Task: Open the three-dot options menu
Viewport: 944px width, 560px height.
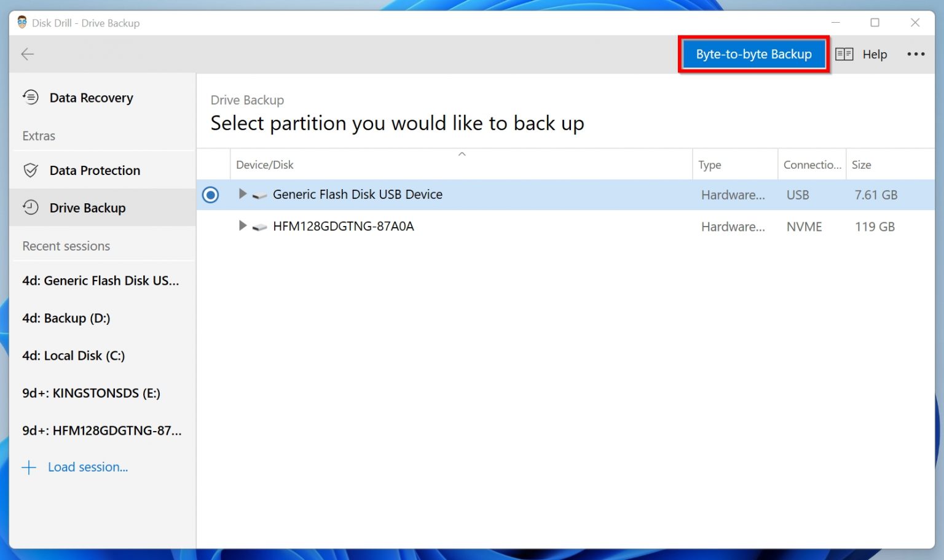Action: pyautogui.click(x=916, y=54)
